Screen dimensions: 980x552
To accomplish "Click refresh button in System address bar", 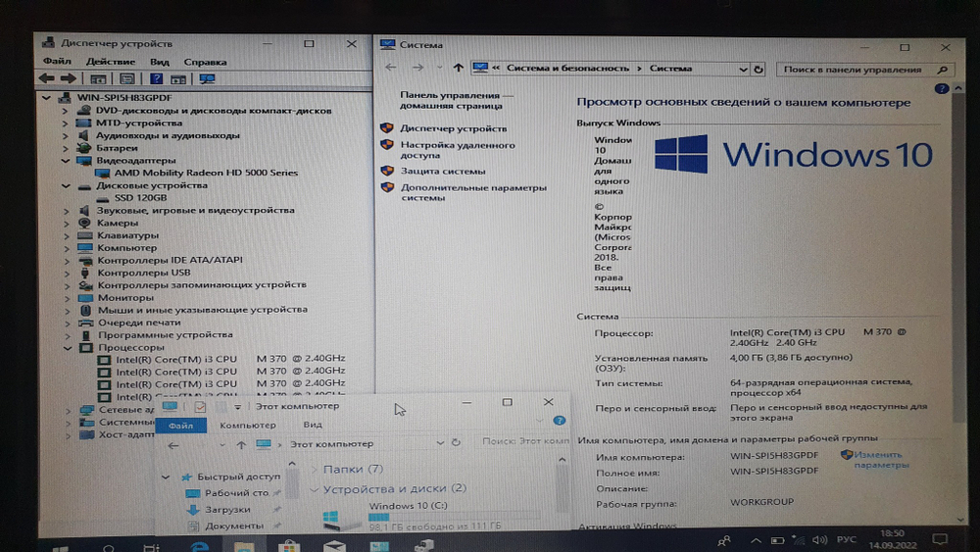I will point(759,69).
